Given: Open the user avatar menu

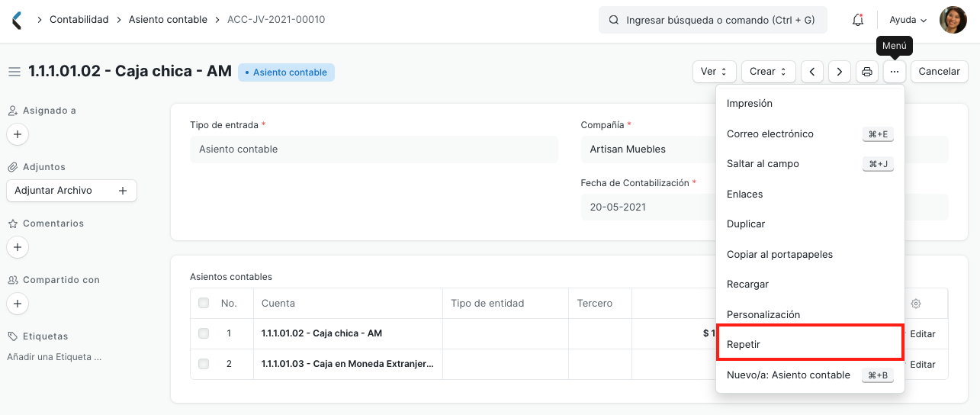Looking at the screenshot, I should pos(953,20).
